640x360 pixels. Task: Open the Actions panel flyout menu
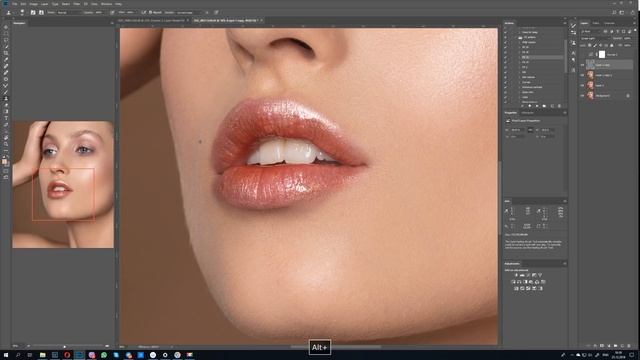(x=565, y=23)
